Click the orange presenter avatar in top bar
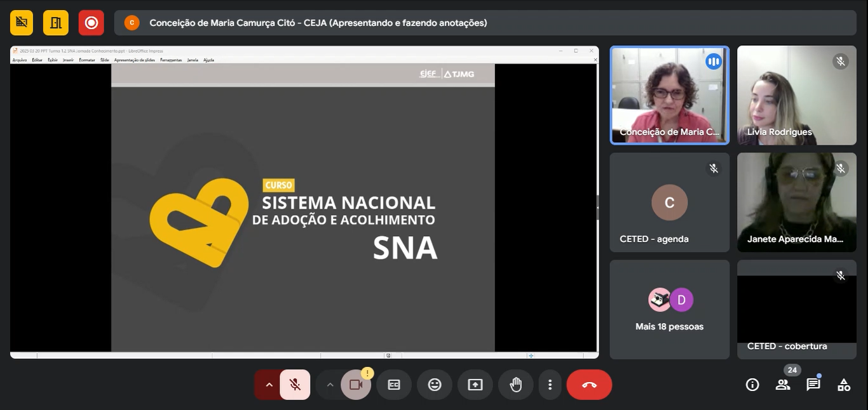The height and width of the screenshot is (410, 868). [132, 23]
